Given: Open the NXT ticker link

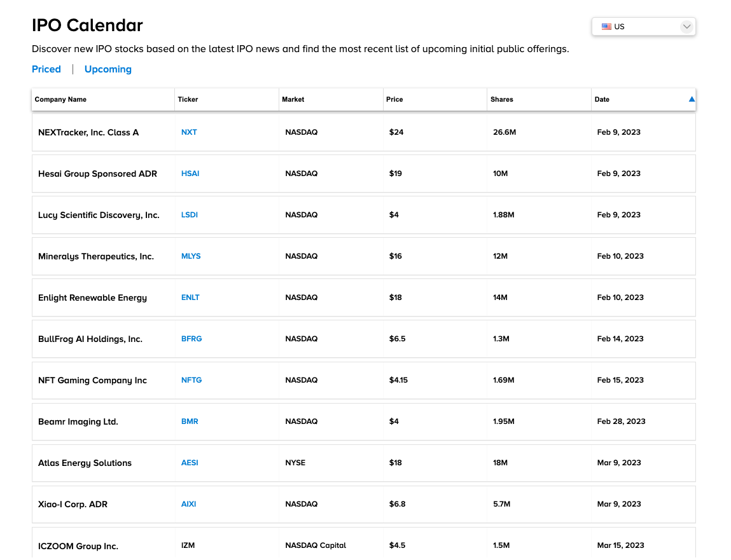Looking at the screenshot, I should 189,132.
